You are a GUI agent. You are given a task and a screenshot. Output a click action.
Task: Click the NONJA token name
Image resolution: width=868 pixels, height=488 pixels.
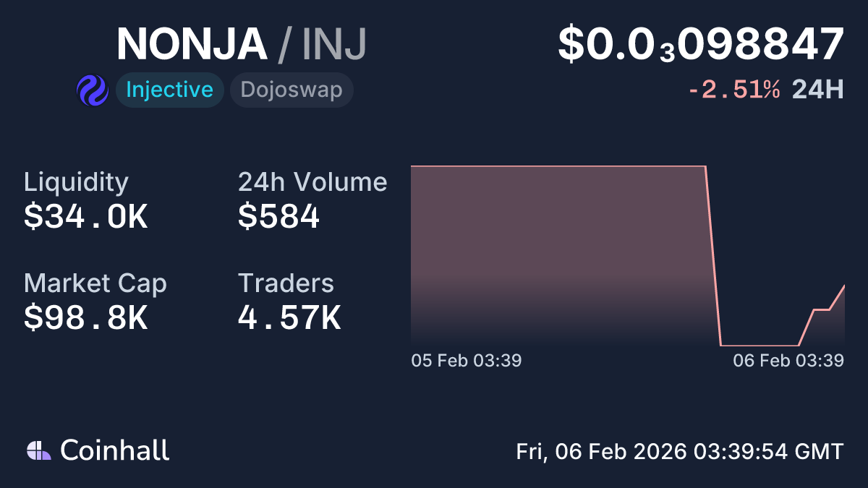(x=192, y=43)
